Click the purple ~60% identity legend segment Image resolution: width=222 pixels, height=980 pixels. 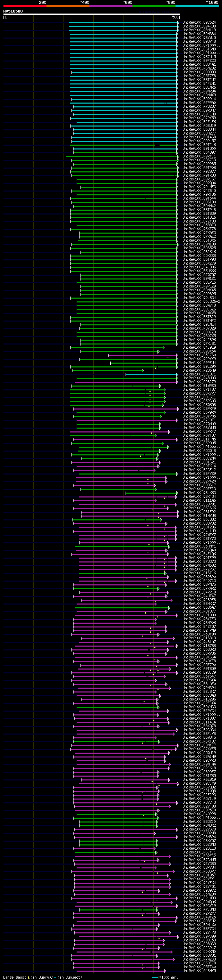(x=111, y=6)
